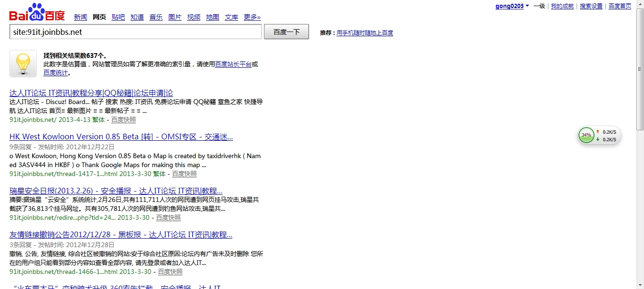The height and width of the screenshot is (289, 644).
Task: Click the vertical scrollbar thumb
Action: coord(640,69)
